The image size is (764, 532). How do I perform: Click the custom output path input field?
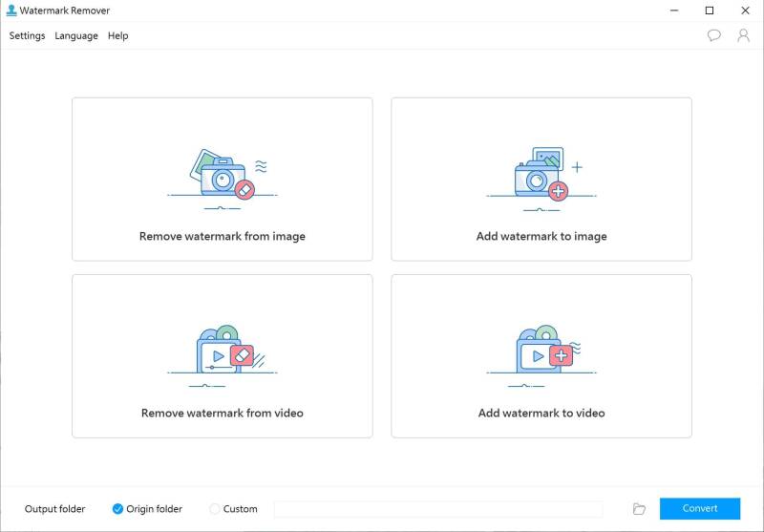coord(438,509)
